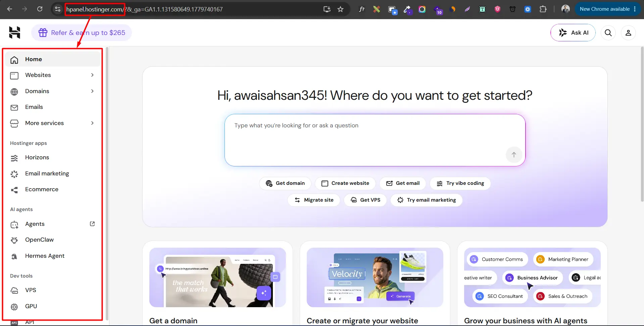Open Domains in the sidebar
The width and height of the screenshot is (644, 326).
pyautogui.click(x=53, y=91)
